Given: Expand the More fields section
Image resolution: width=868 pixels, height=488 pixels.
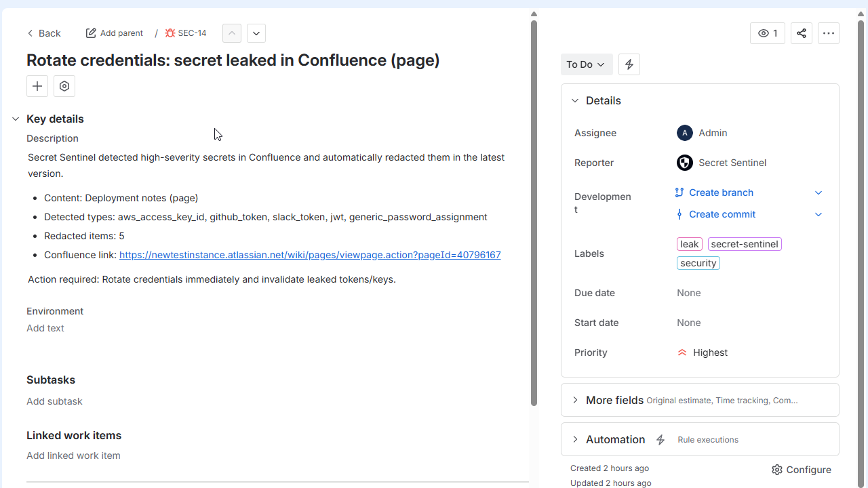Looking at the screenshot, I should click(x=575, y=400).
